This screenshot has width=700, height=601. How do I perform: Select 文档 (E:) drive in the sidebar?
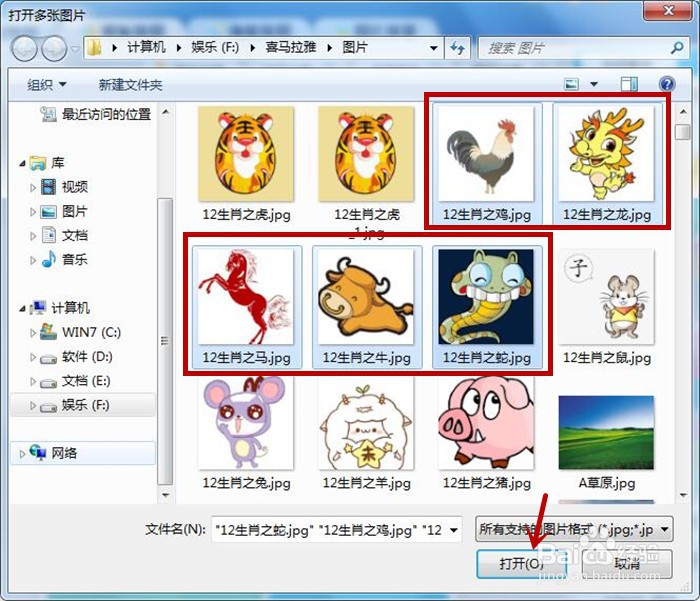tap(75, 381)
